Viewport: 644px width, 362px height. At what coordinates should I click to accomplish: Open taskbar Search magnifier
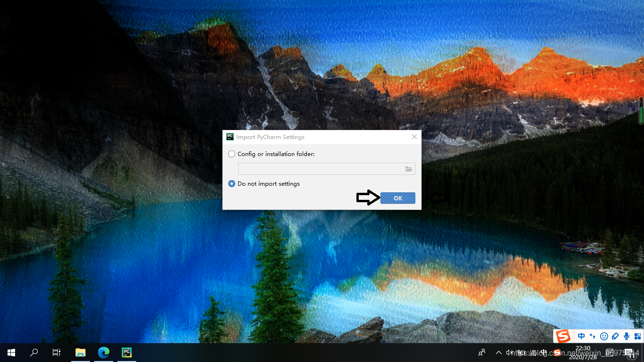(34, 353)
